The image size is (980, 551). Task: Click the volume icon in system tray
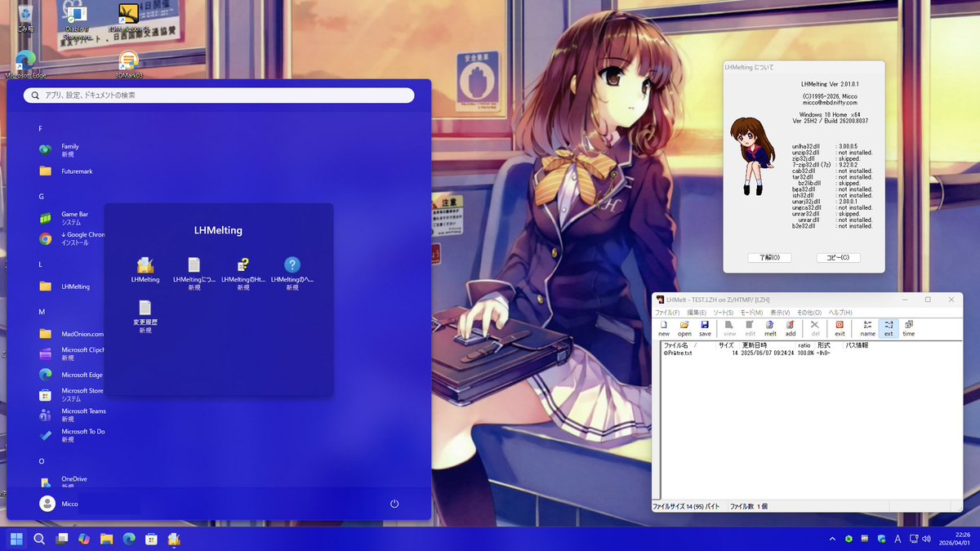point(925,539)
